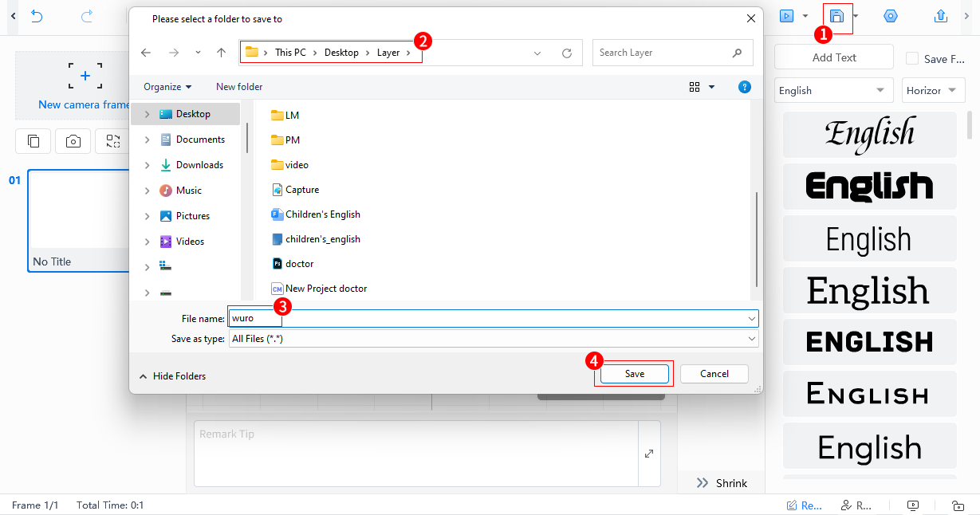Click the Save button
The image size is (980, 515).
coord(633,373)
